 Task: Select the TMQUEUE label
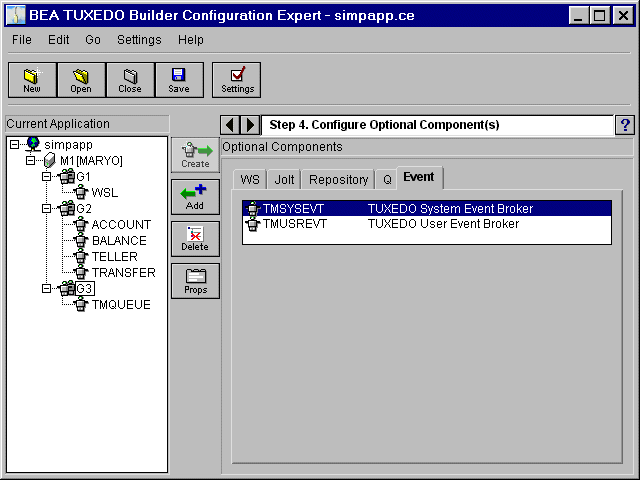tap(121, 304)
